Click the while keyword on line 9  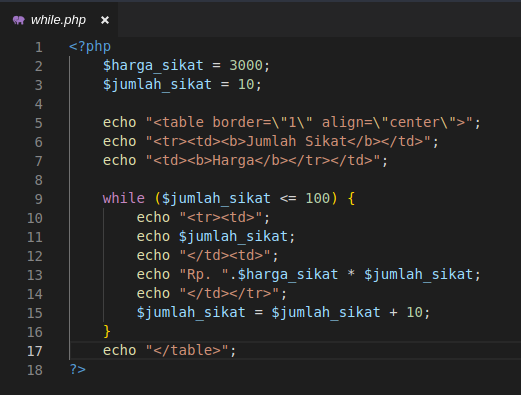(x=124, y=198)
